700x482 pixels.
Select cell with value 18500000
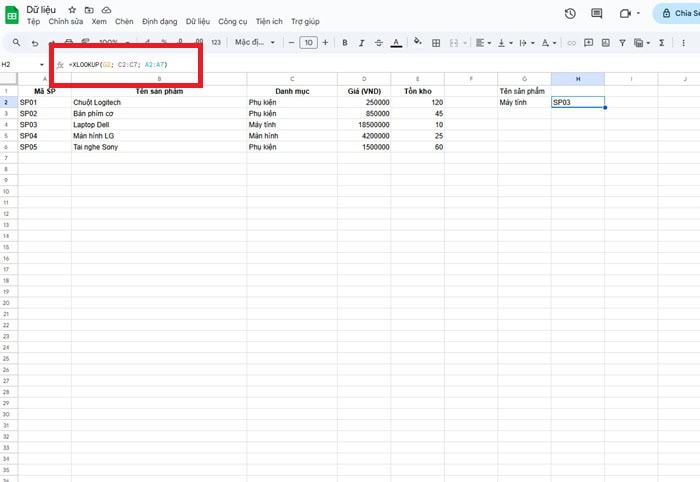[364, 125]
